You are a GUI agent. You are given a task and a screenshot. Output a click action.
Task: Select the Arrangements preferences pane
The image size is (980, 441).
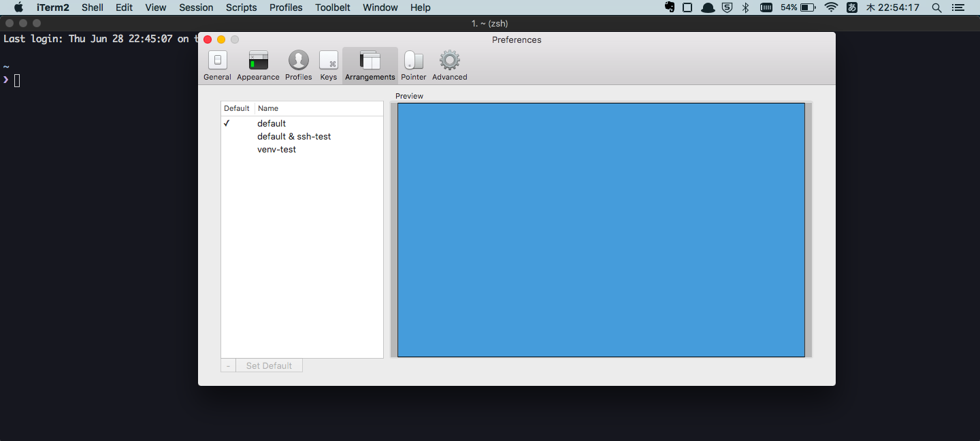coord(370,65)
